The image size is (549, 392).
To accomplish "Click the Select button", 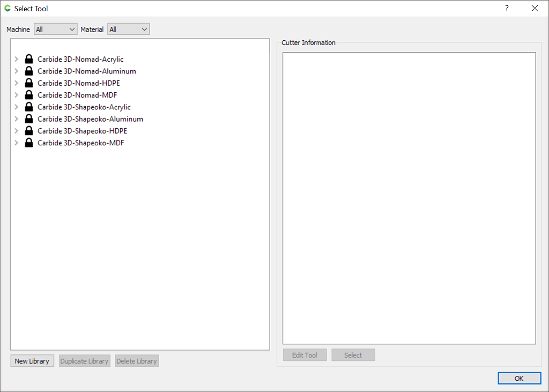I will click(x=353, y=355).
